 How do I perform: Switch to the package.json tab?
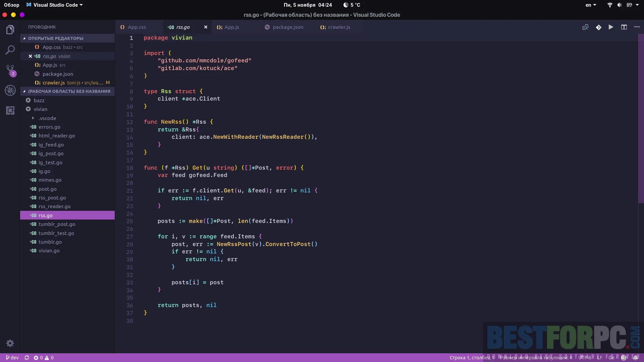click(x=287, y=27)
